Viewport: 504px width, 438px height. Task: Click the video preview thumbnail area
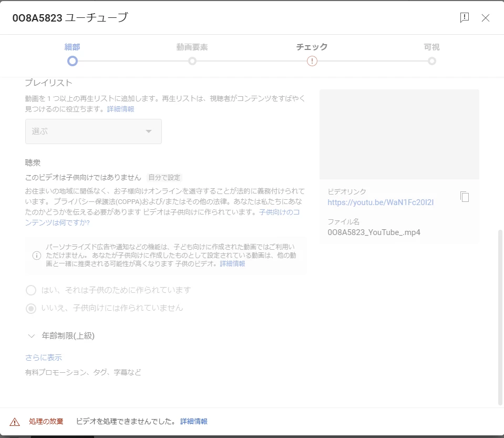point(399,134)
